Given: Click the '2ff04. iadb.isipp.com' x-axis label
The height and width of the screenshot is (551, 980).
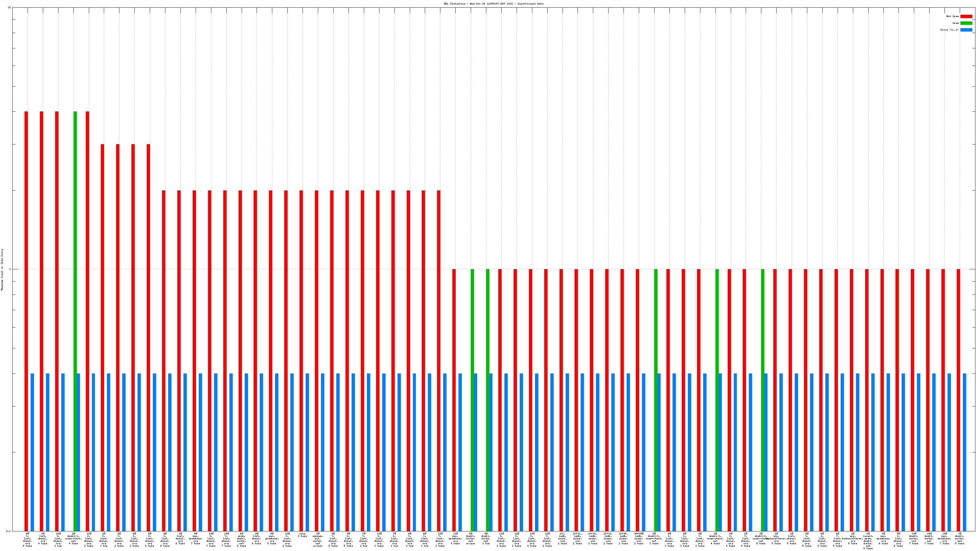Looking at the screenshot, I should pos(623,538).
